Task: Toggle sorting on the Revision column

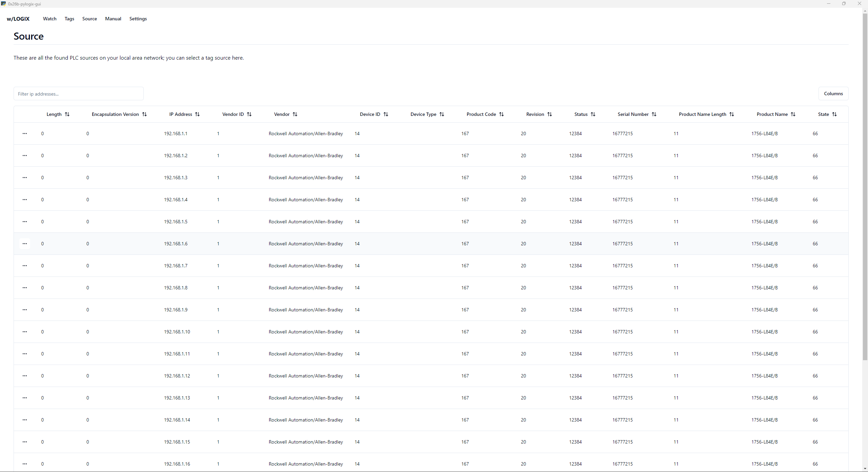Action: click(550, 114)
